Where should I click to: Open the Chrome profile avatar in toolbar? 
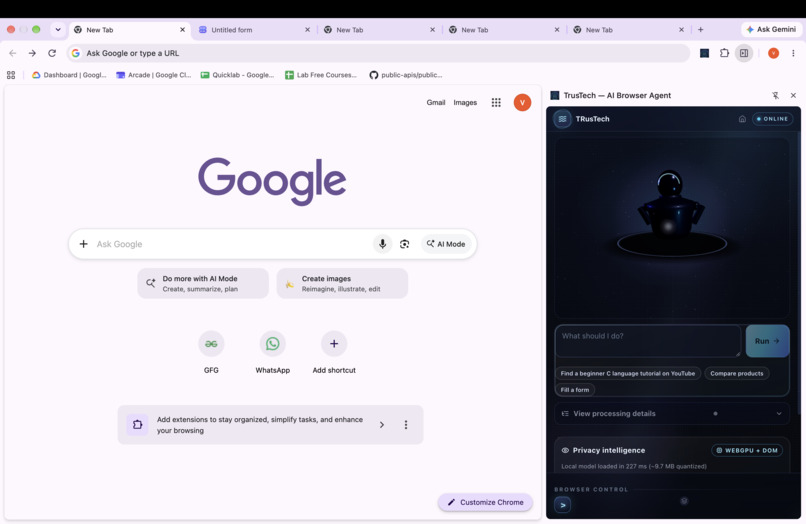click(773, 53)
